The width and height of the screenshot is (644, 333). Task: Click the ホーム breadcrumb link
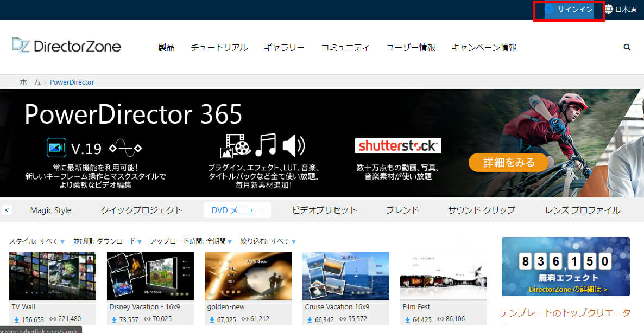coord(30,82)
